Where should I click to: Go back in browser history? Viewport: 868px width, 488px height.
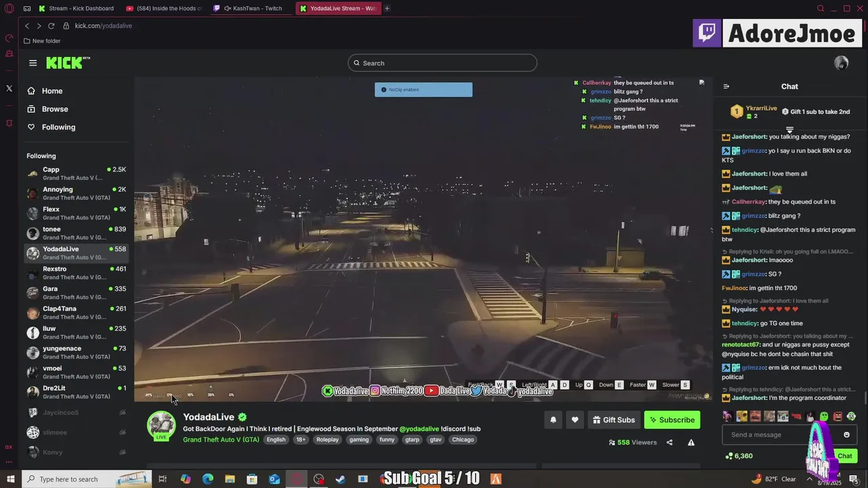point(27,26)
